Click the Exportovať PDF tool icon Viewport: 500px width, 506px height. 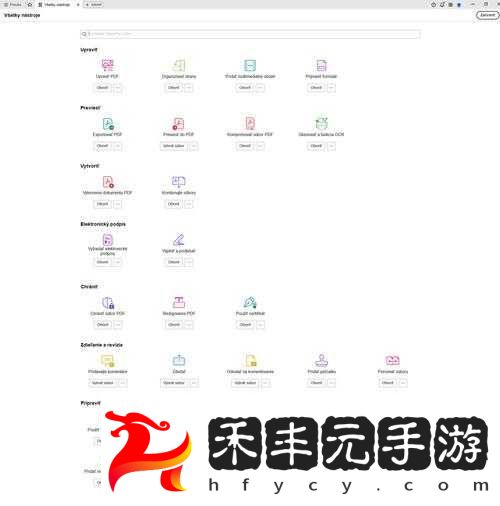point(108,124)
